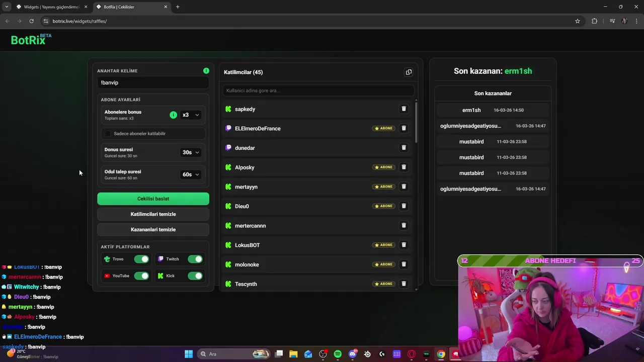The height and width of the screenshot is (362, 644).
Task: Bookmark this page with the star icon
Action: tap(578, 21)
